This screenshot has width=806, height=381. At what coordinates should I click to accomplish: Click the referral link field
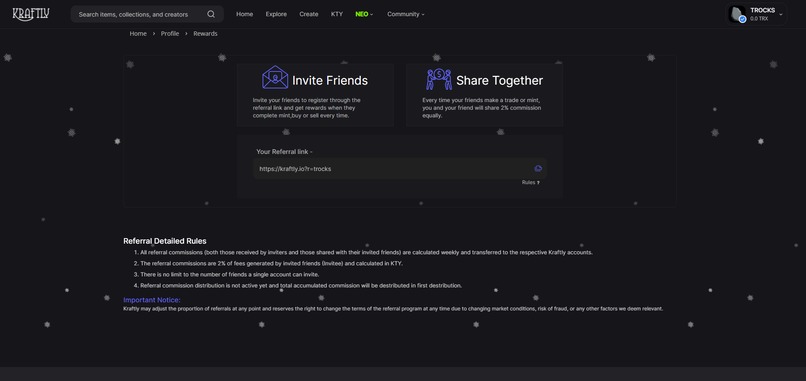(x=400, y=169)
